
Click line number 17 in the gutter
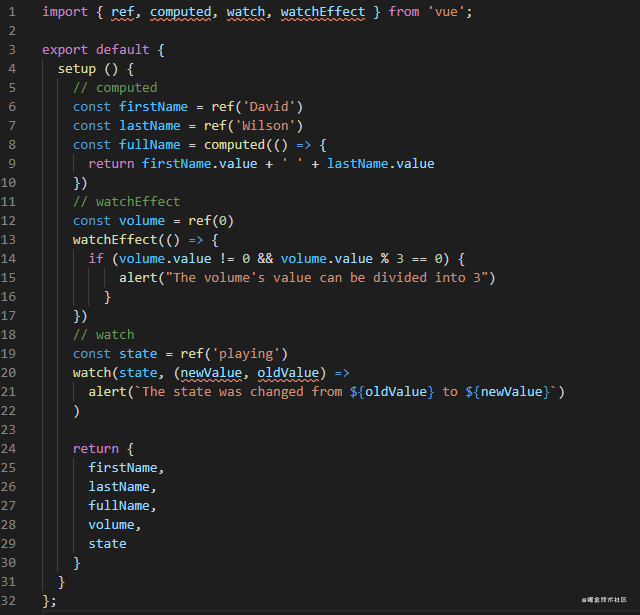coord(9,315)
